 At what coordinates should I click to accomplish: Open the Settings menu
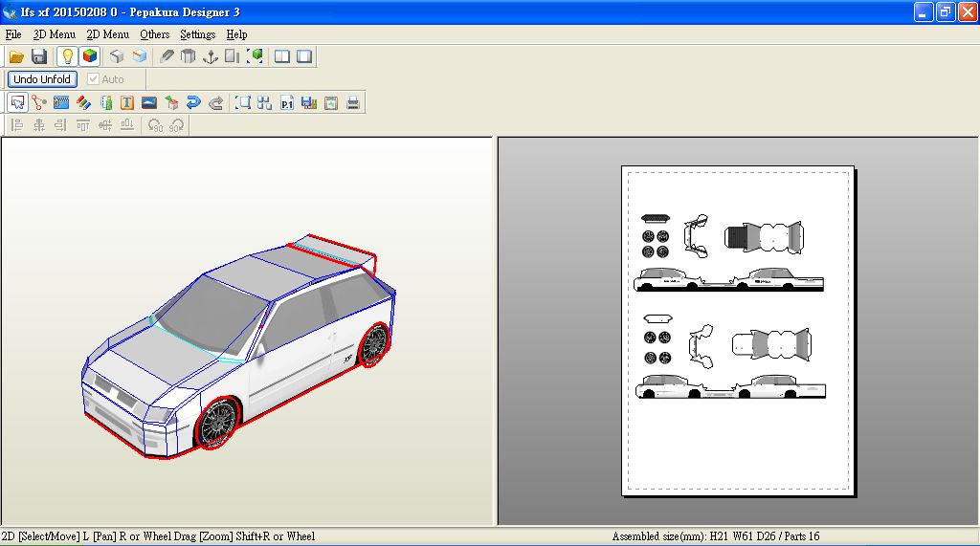197,34
